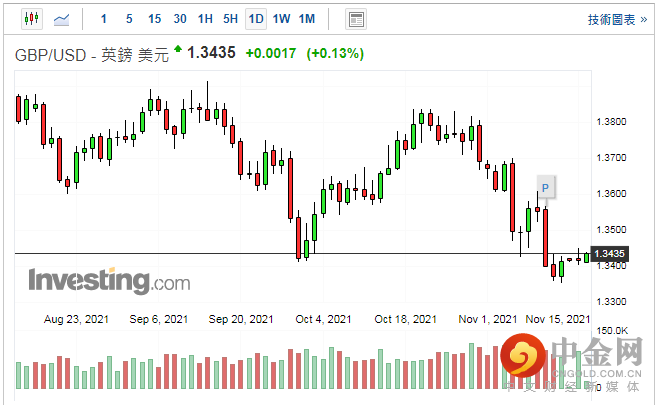Click the Investing.com logo watermark

(108, 280)
